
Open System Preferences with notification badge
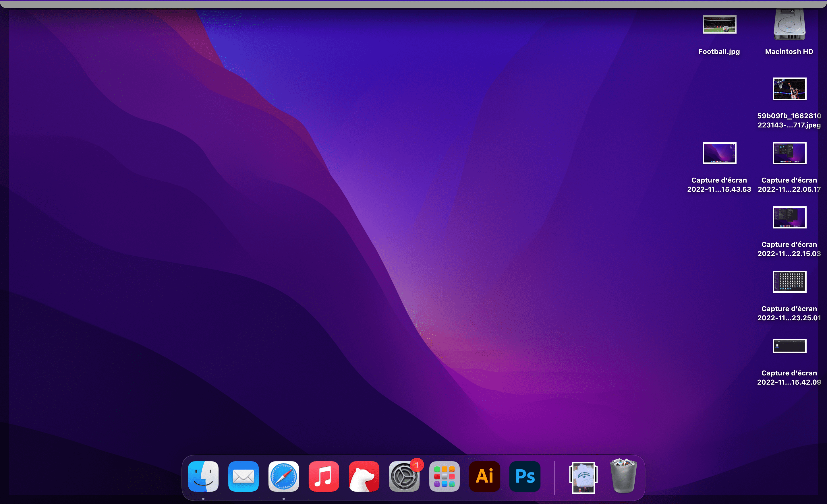[x=404, y=476]
